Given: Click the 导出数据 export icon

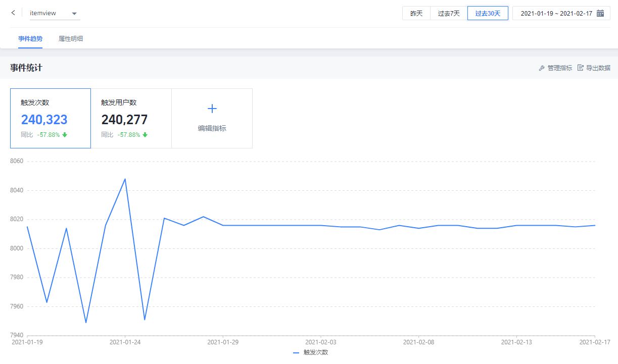Looking at the screenshot, I should pos(581,68).
